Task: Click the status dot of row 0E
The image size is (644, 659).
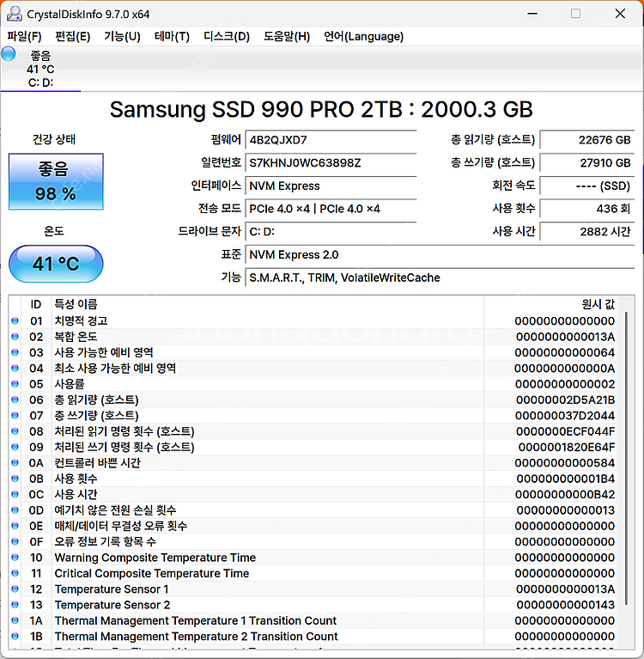Action: coord(15,526)
